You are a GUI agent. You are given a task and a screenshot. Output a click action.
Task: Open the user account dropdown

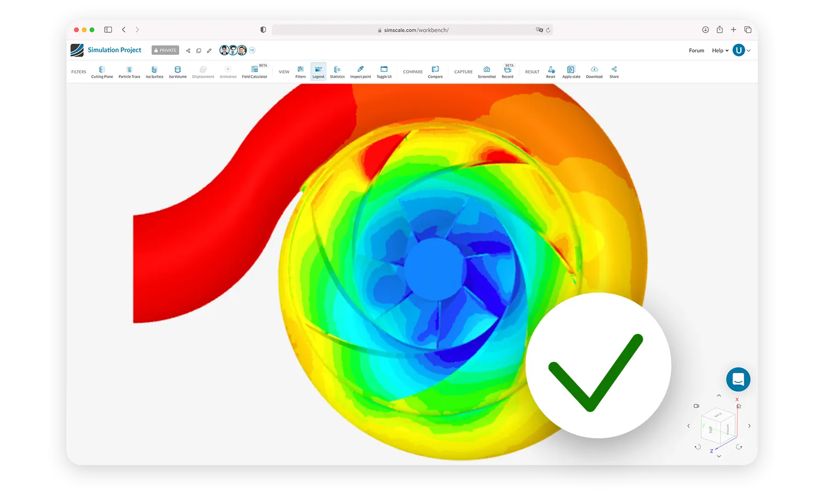pyautogui.click(x=741, y=50)
